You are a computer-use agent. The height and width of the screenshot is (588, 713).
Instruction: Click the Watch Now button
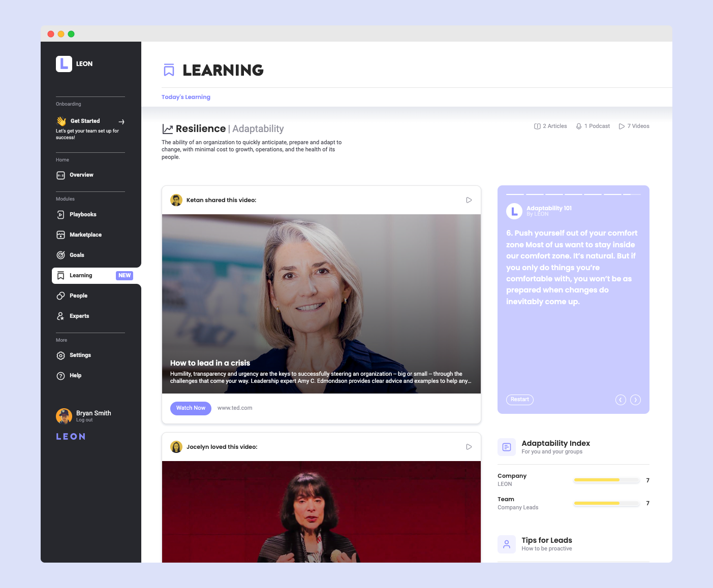[191, 408]
